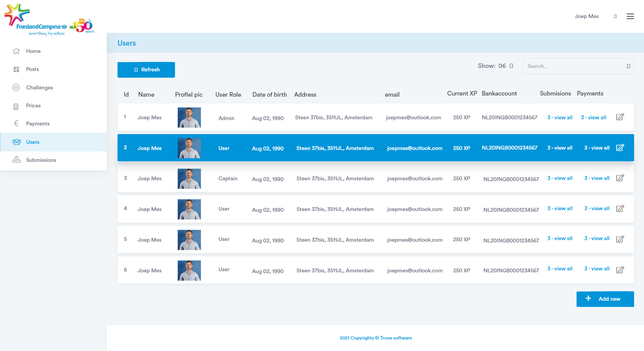Click the Add new button
This screenshot has width=644, height=351.
(x=605, y=299)
